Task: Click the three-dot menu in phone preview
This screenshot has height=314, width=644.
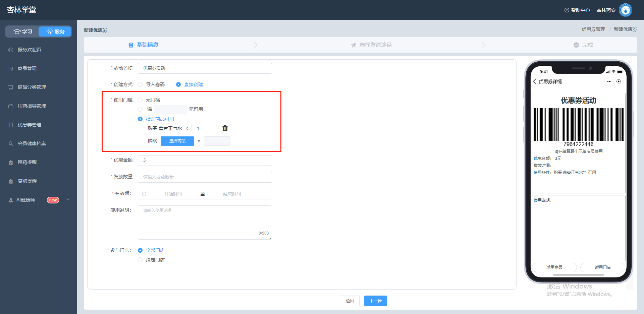Action: click(609, 81)
